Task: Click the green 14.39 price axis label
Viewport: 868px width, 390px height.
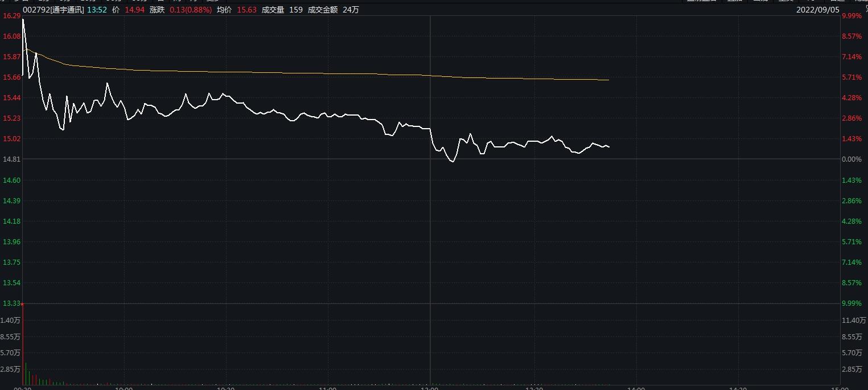Action: coord(11,200)
